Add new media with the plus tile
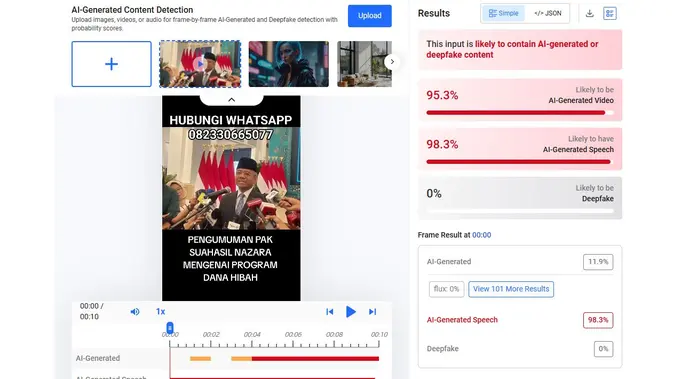Screen dimensions: 673x379 click(112, 64)
